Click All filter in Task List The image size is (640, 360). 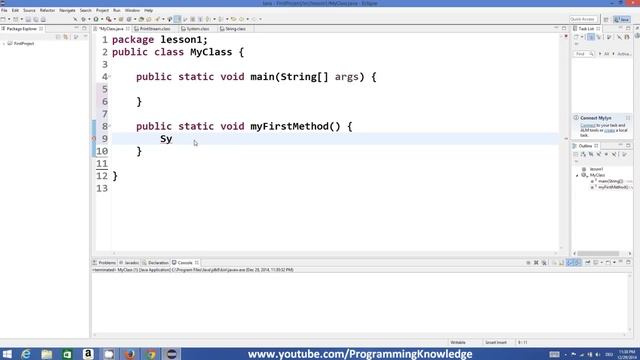click(x=607, y=54)
